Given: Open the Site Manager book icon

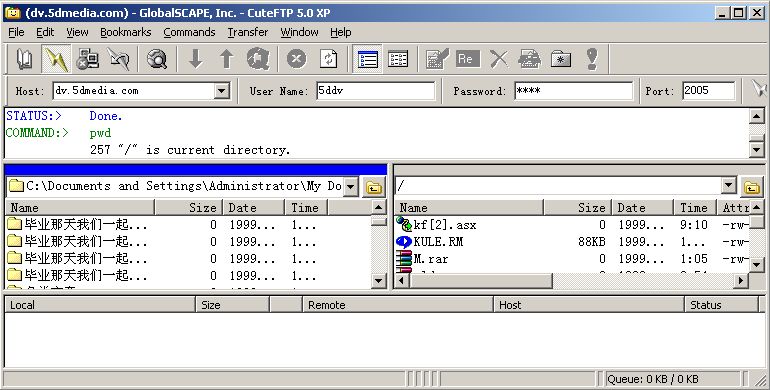Looking at the screenshot, I should (24, 59).
